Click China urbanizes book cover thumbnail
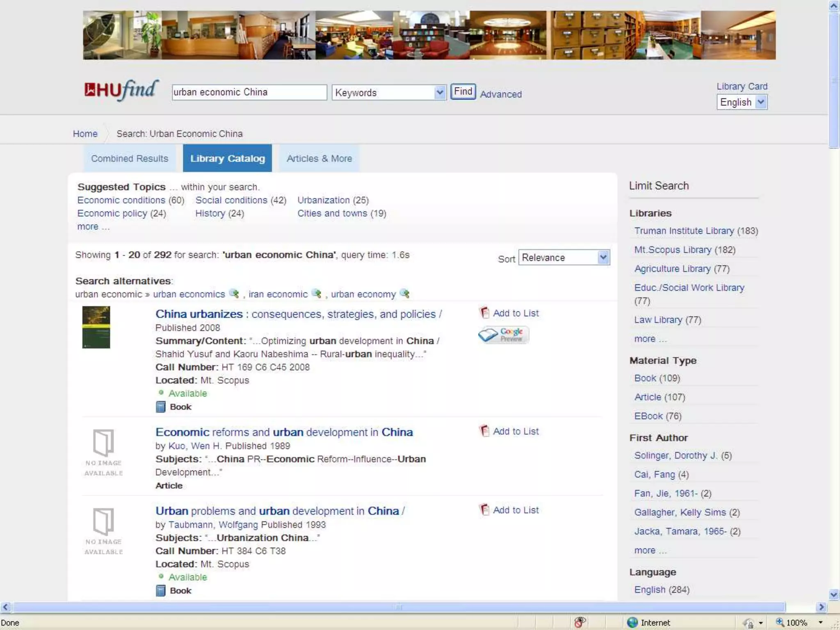The width and height of the screenshot is (840, 630). click(x=96, y=327)
